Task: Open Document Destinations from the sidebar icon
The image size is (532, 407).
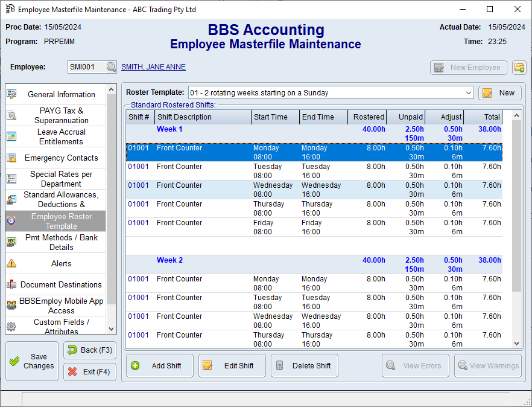Action: (x=11, y=284)
